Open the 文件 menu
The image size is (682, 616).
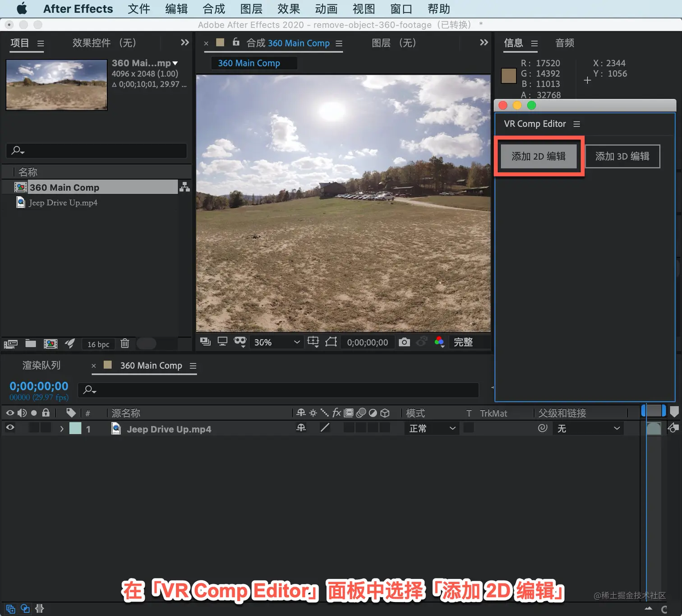click(139, 9)
